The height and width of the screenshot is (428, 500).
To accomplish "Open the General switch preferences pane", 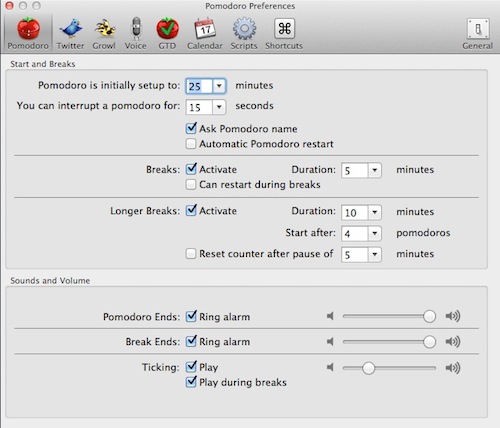I will point(477,34).
